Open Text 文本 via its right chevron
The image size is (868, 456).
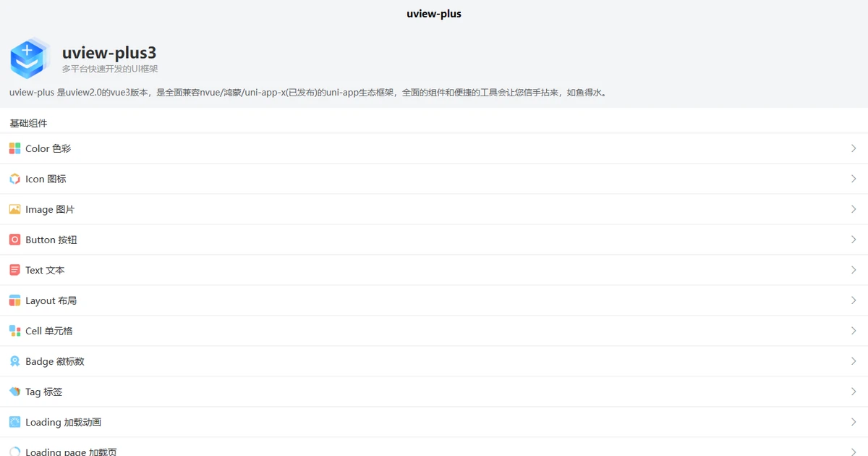coord(854,270)
